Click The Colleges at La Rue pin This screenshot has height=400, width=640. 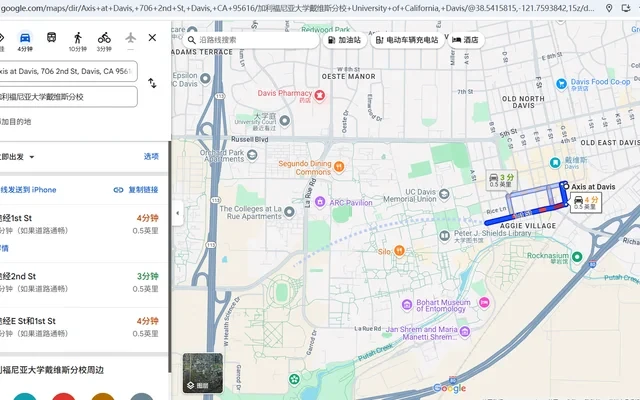289,211
